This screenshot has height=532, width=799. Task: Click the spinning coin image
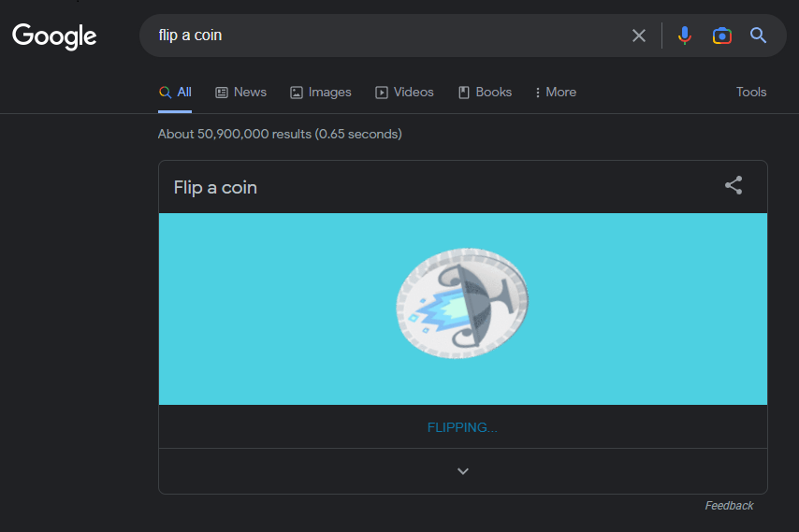[x=462, y=304]
